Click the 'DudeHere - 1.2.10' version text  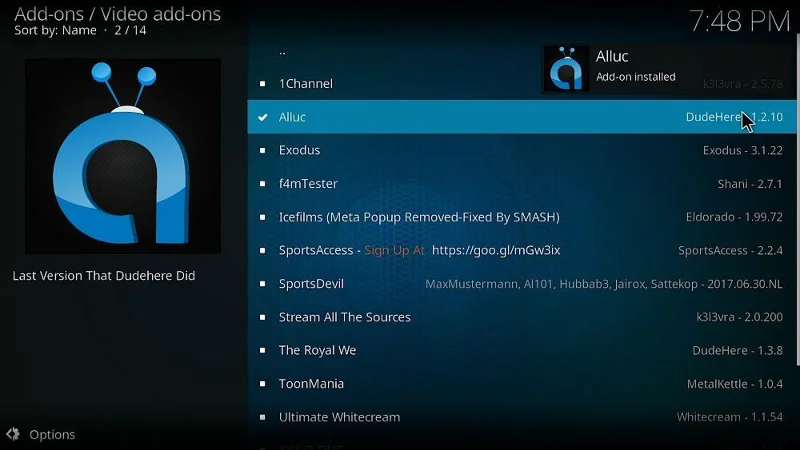[x=734, y=117]
